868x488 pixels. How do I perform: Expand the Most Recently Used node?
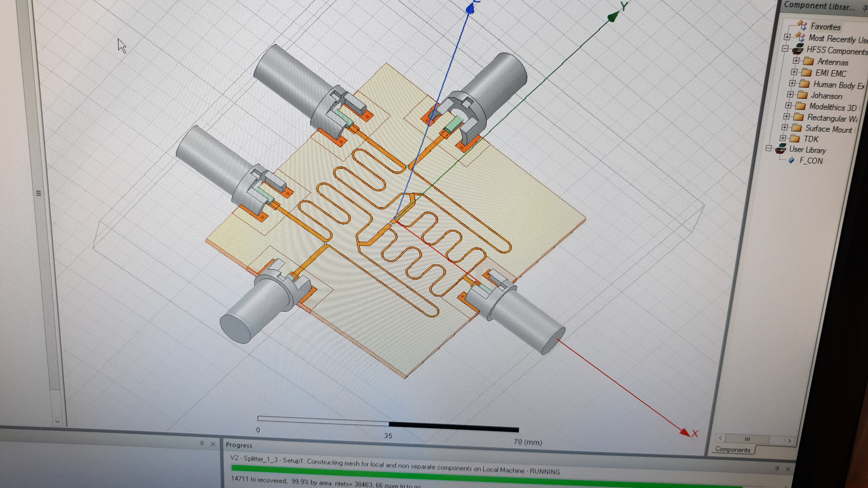tap(787, 37)
